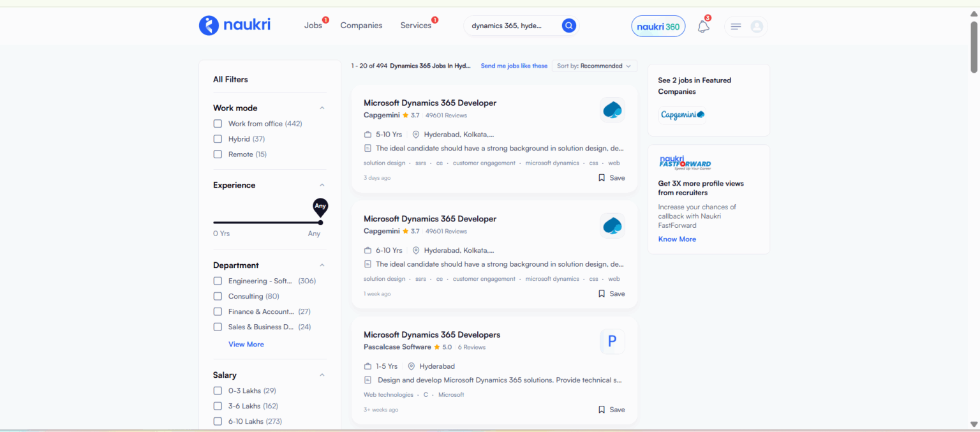980x432 pixels.
Task: Click bookmark icon on 3 days ago job
Action: [602, 178]
